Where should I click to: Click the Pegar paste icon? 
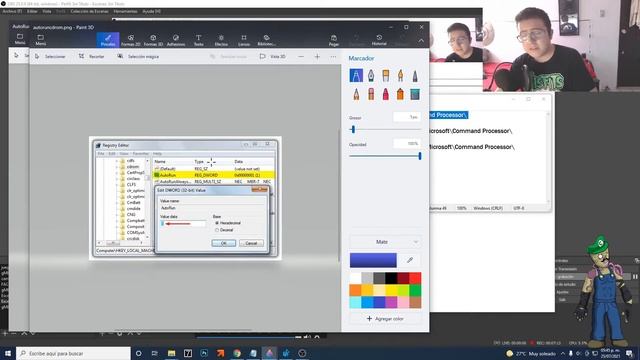click(333, 40)
